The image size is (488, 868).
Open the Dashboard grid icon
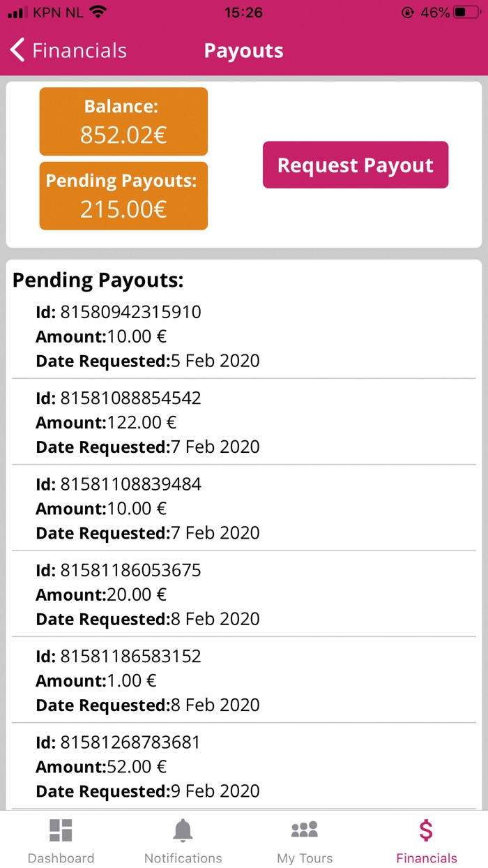pyautogui.click(x=61, y=830)
